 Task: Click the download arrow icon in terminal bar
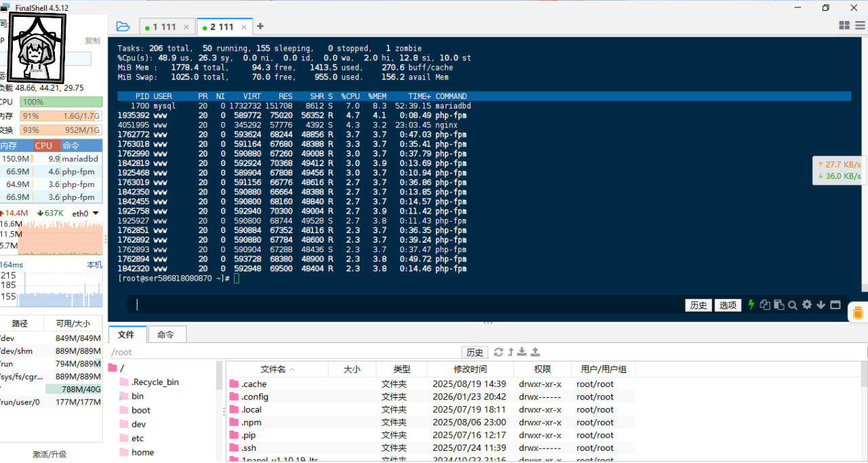coord(821,305)
